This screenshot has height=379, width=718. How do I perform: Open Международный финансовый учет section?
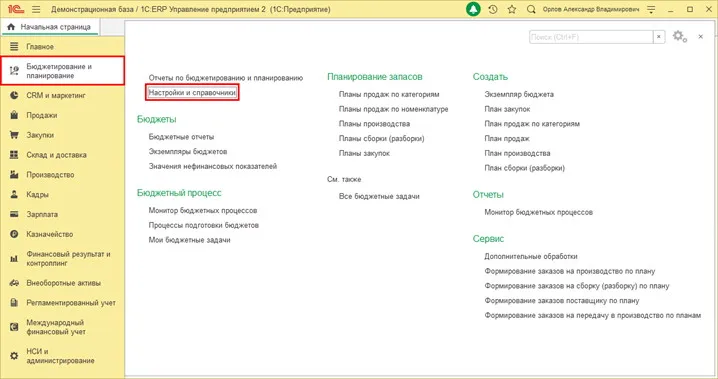tap(62, 327)
